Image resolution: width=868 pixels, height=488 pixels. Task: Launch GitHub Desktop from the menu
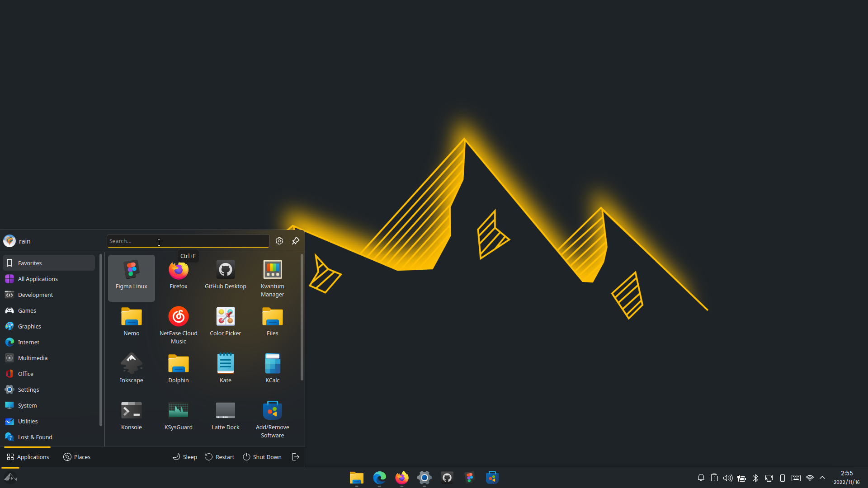(x=226, y=278)
